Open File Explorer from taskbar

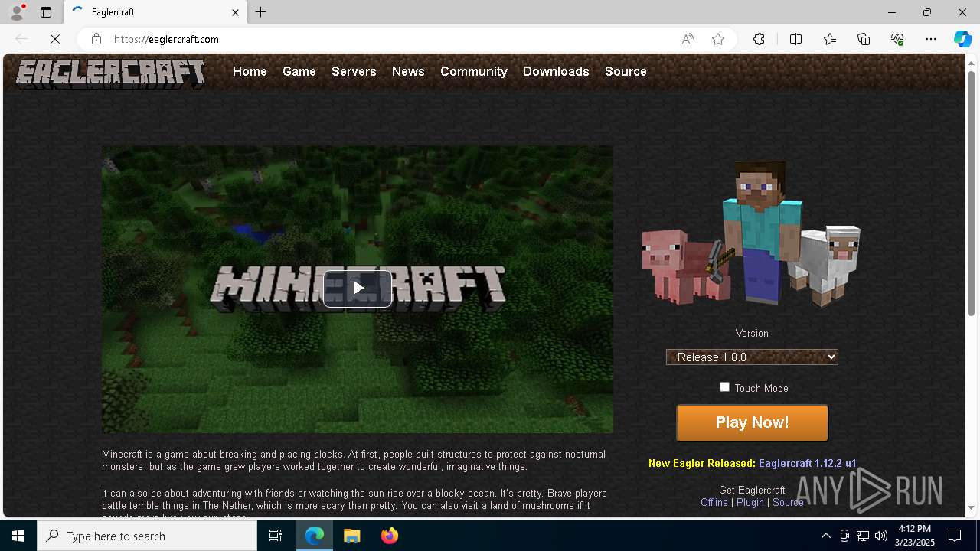click(x=352, y=536)
